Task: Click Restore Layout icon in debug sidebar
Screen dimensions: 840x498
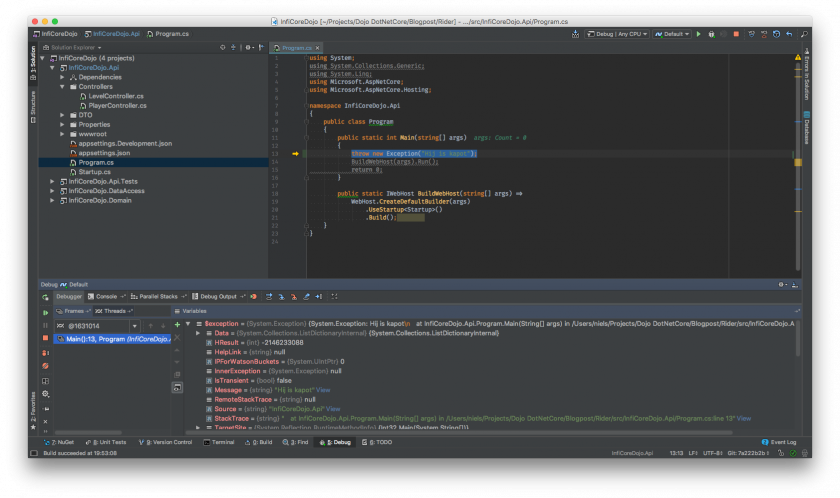Action: [x=46, y=381]
